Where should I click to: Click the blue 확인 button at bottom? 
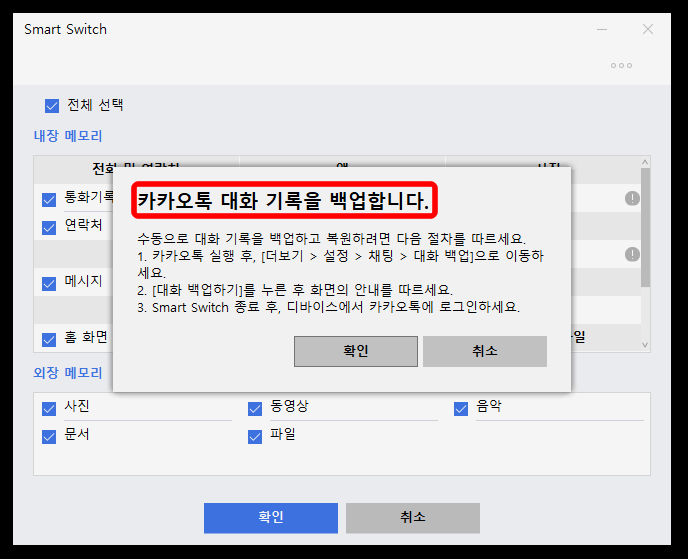(x=271, y=518)
